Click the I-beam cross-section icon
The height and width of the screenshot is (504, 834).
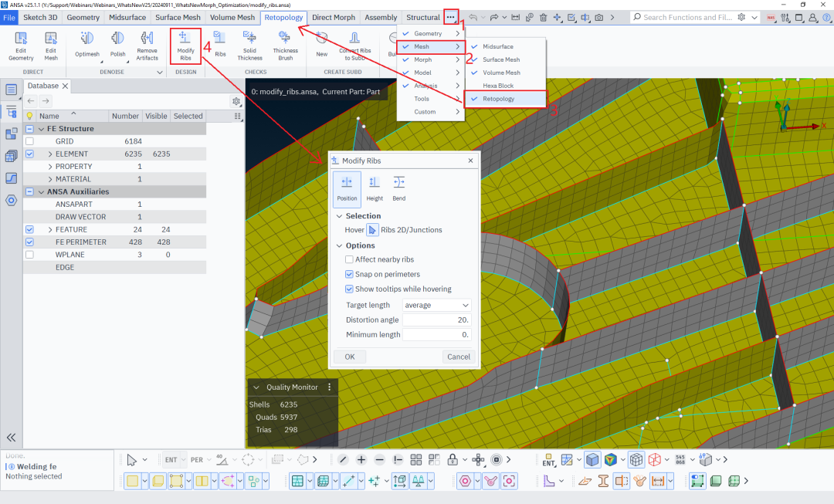pyautogui.click(x=602, y=481)
